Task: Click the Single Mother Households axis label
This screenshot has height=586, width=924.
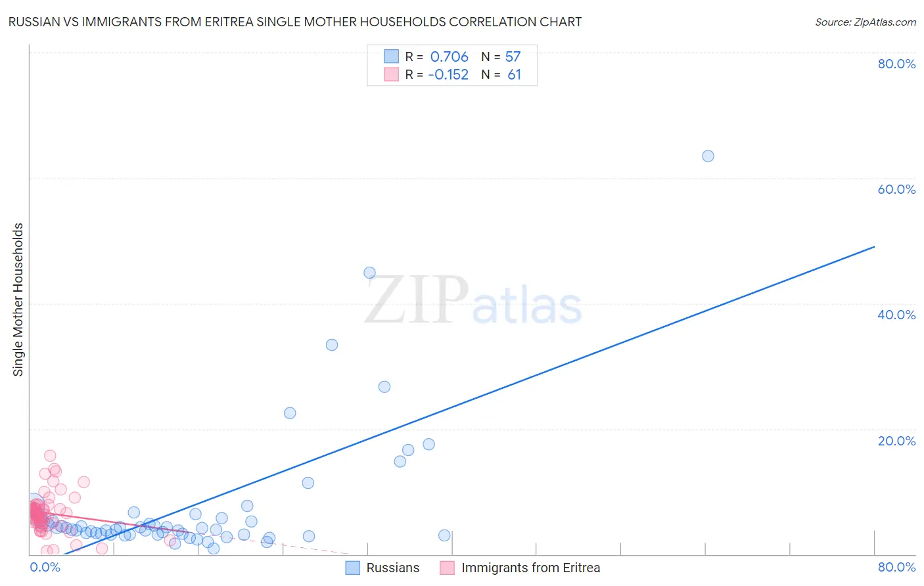Action: (18, 300)
